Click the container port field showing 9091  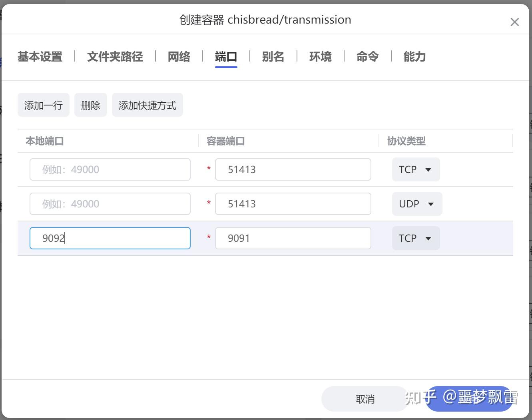pos(293,238)
